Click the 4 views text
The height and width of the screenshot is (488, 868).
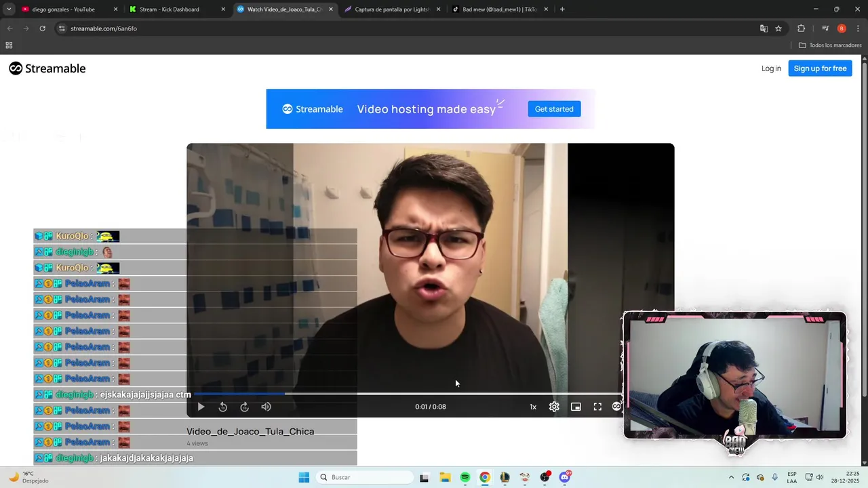[x=197, y=443]
